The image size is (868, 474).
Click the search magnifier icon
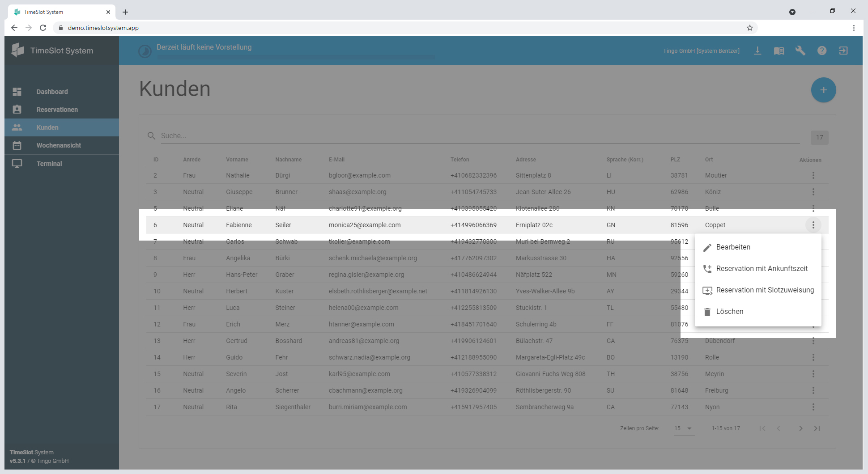(x=151, y=135)
